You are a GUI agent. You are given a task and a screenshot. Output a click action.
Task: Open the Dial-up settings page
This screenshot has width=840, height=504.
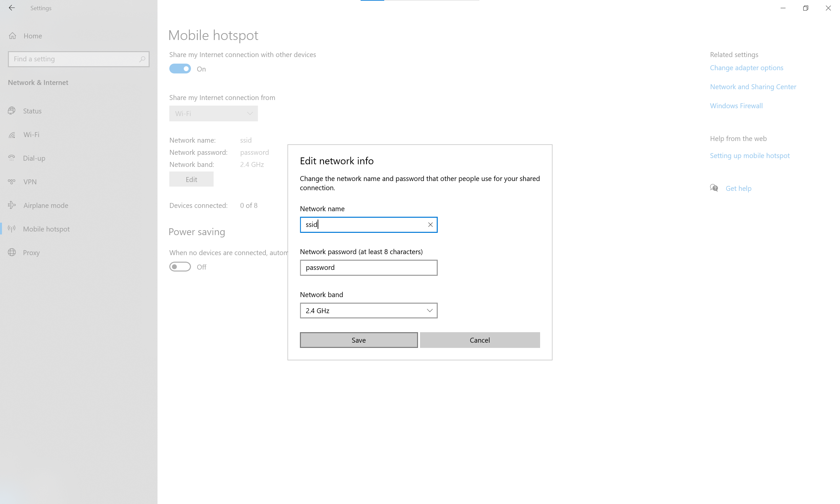(x=34, y=158)
